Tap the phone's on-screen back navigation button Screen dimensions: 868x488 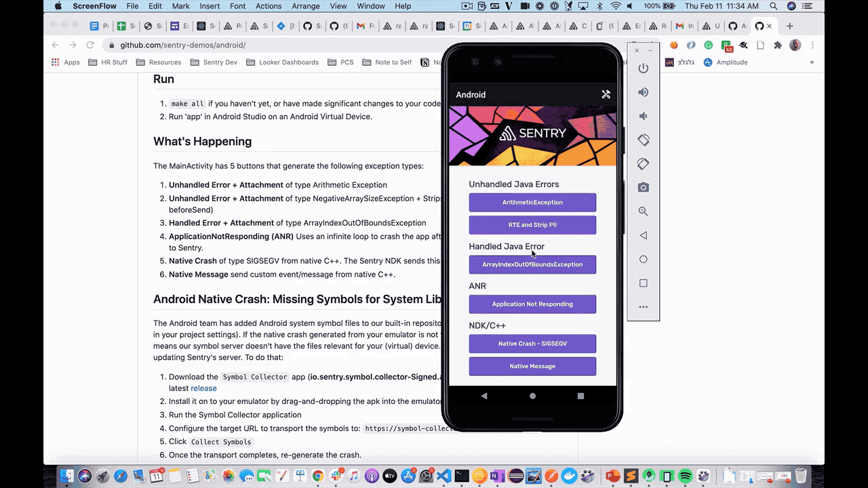pyautogui.click(x=484, y=396)
